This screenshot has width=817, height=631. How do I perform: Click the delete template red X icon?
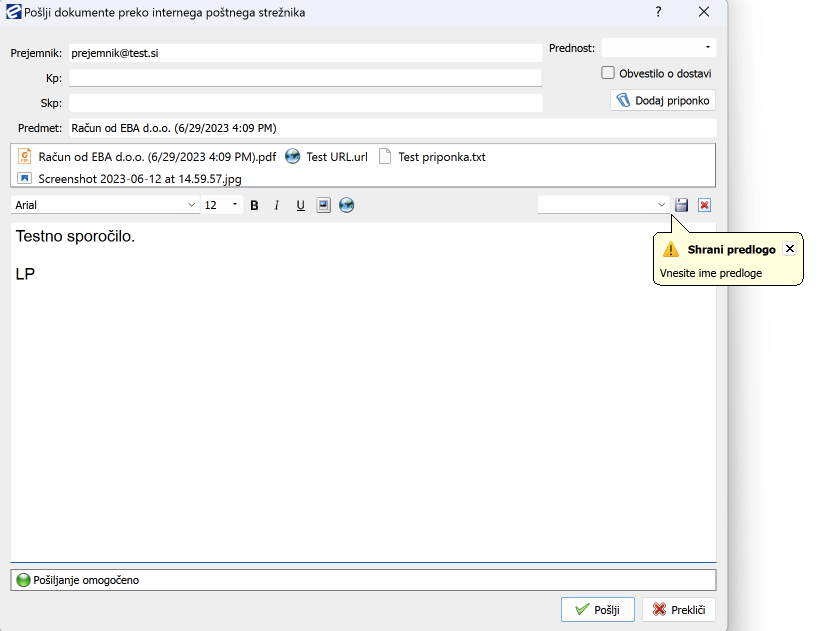tap(705, 205)
